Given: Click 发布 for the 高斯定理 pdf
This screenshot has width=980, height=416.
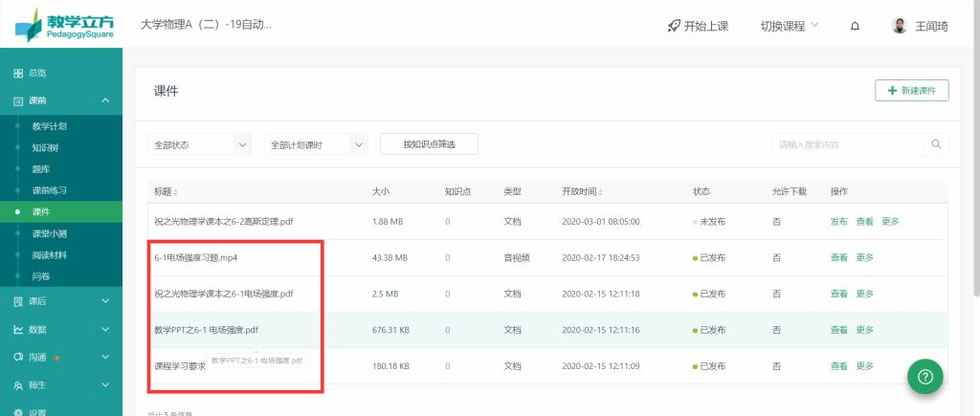Looking at the screenshot, I should (x=838, y=221).
